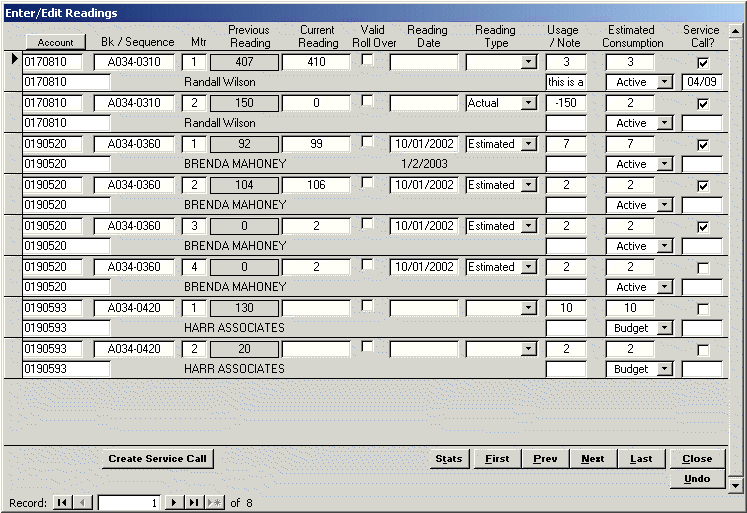Click Current Reading field showing 99

316,144
